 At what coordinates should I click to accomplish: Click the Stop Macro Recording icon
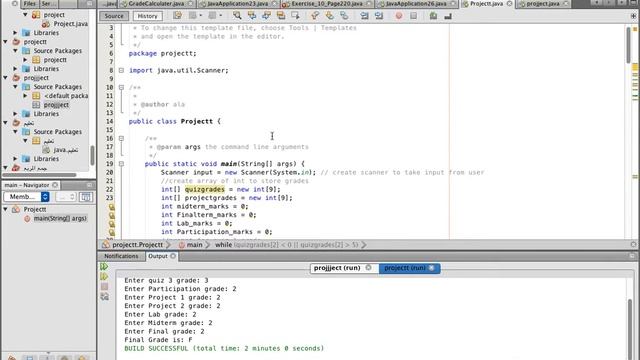click(x=413, y=16)
